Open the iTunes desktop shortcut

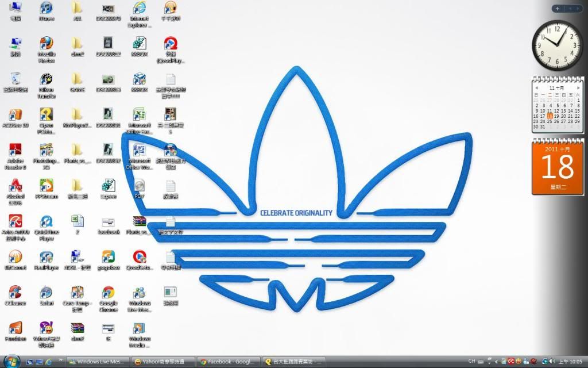pos(47,9)
